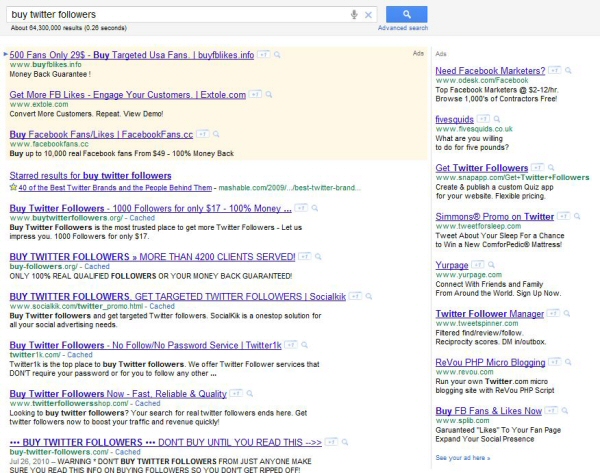
Task: Clear the search box with X icon
Action: click(x=368, y=15)
